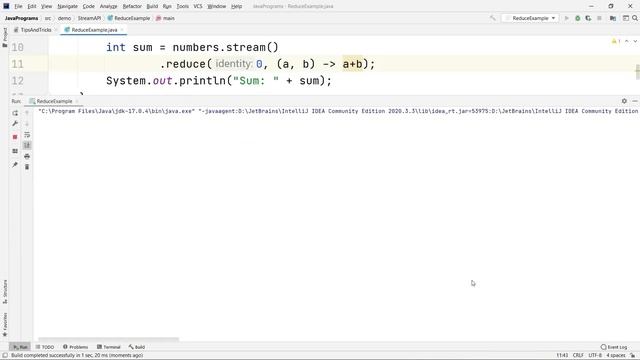Rerun ReduceExample icon in Run panel

click(15, 113)
